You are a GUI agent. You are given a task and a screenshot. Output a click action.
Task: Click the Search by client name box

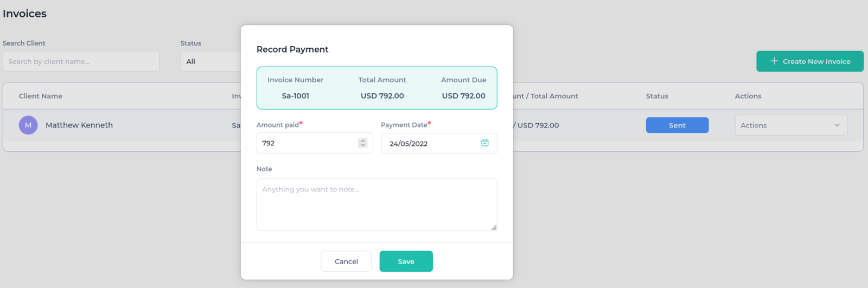point(81,61)
